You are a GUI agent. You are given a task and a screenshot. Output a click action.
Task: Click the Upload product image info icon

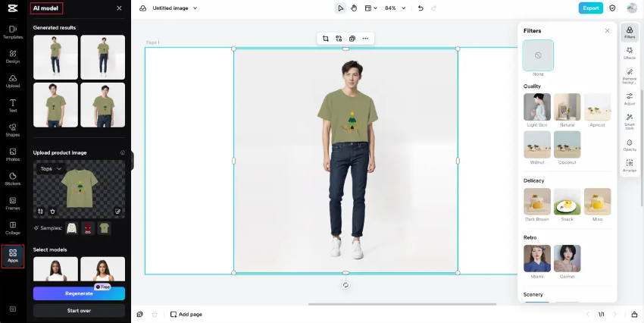pos(123,152)
